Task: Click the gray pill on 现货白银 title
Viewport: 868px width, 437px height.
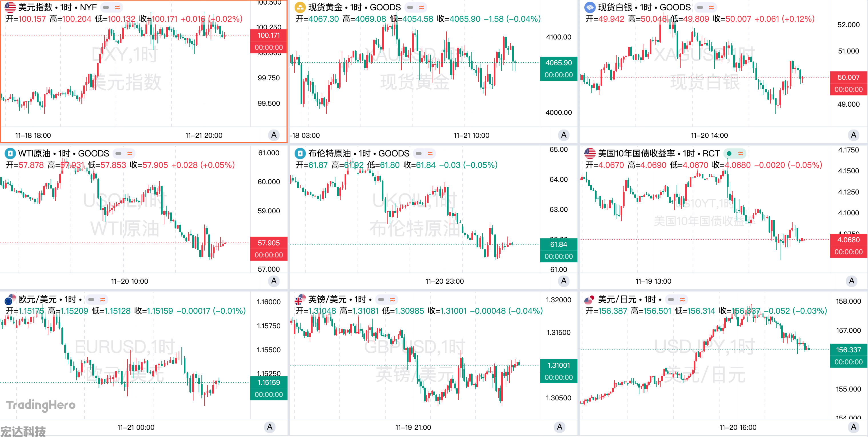Action: [700, 7]
